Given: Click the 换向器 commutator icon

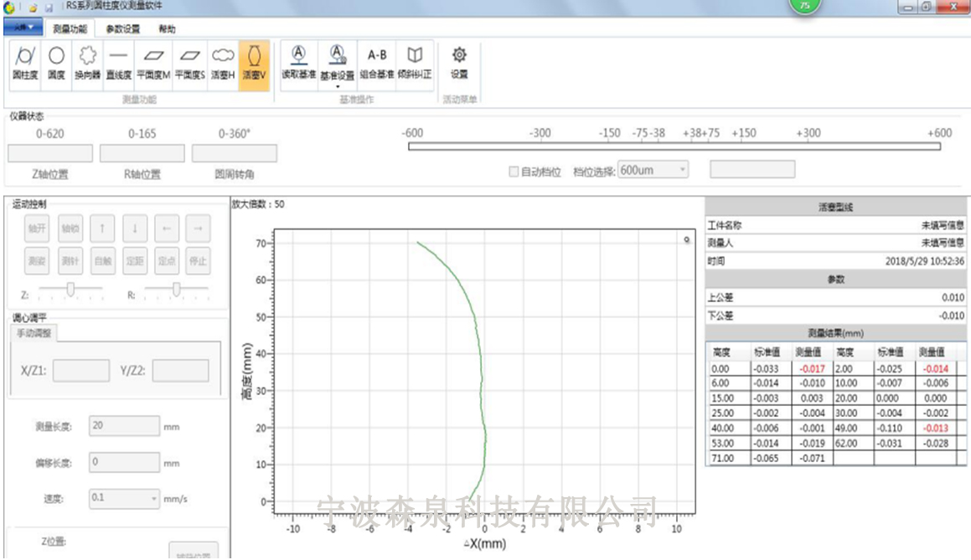Looking at the screenshot, I should [x=87, y=64].
